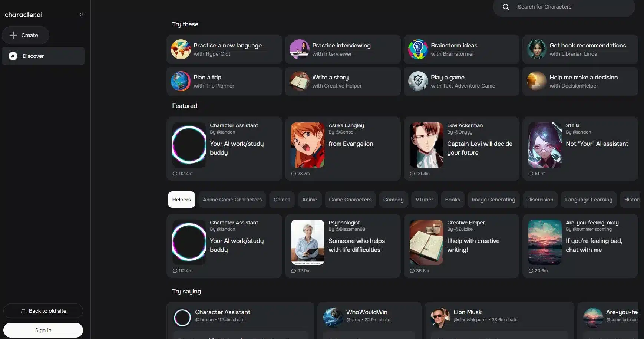Image resolution: width=644 pixels, height=339 pixels.
Task: Click Get book recommendations
Action: (x=580, y=49)
